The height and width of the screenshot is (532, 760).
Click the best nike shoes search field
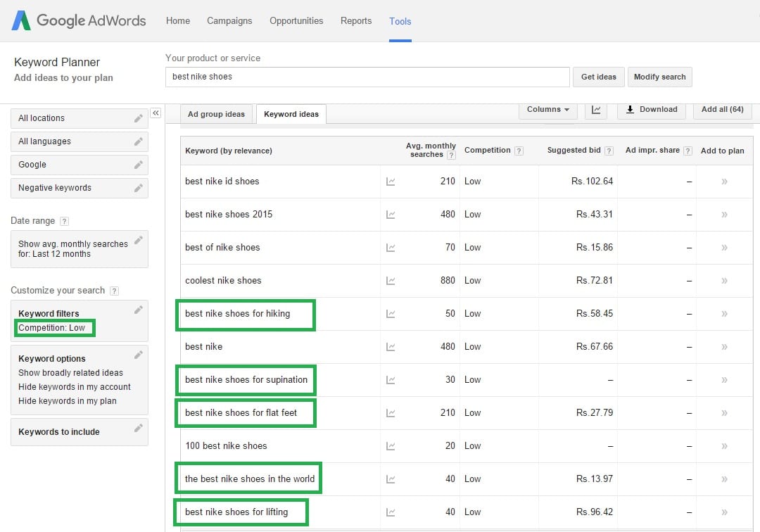click(367, 77)
